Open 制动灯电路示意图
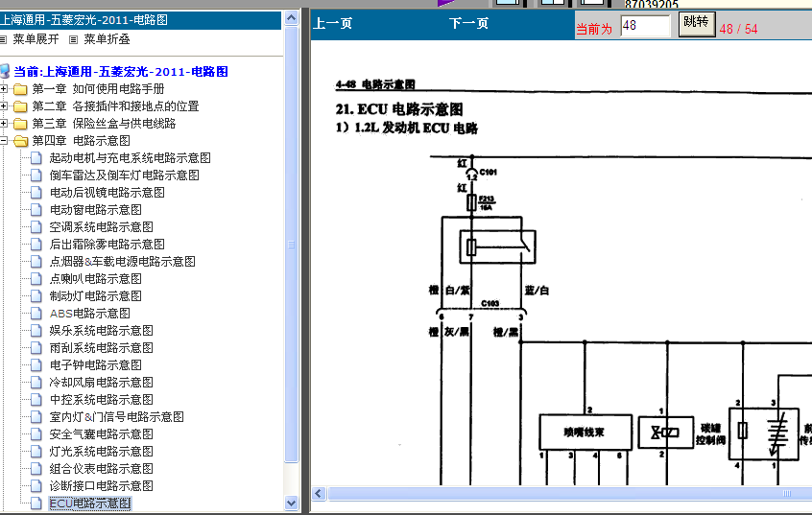The height and width of the screenshot is (515, 812). click(96, 296)
